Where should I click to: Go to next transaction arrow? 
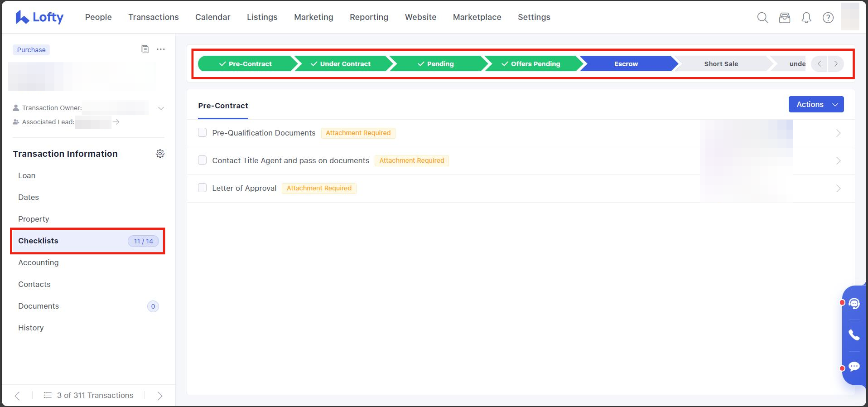159,396
